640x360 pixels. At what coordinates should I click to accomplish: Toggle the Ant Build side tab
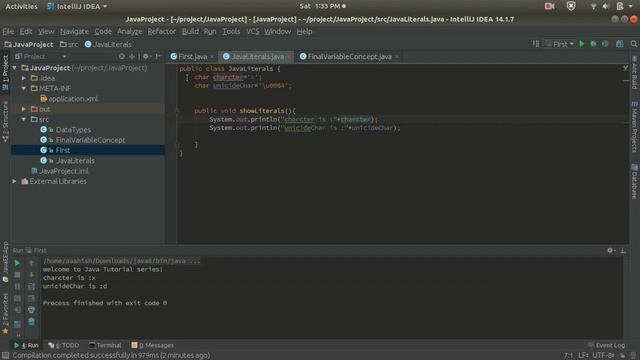(x=634, y=73)
